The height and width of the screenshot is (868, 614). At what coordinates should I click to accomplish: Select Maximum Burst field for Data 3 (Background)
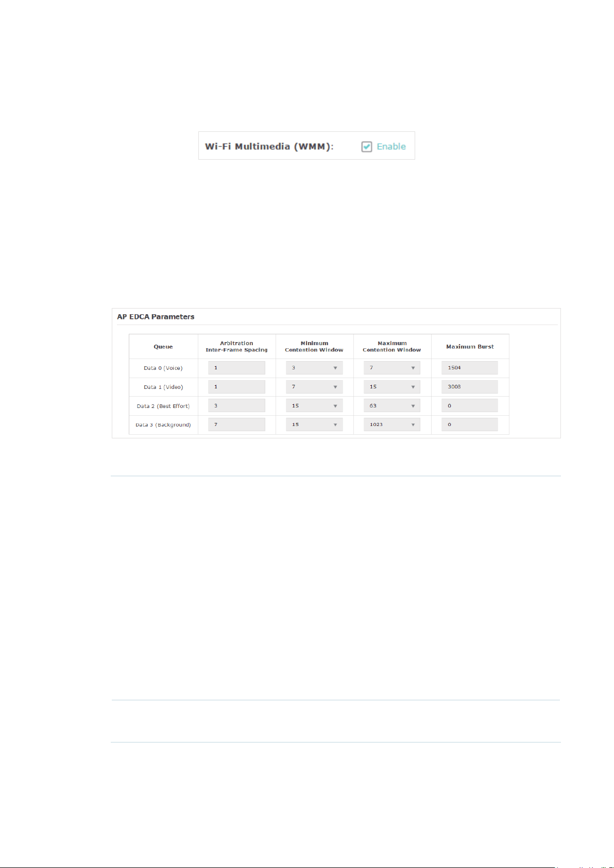click(470, 424)
